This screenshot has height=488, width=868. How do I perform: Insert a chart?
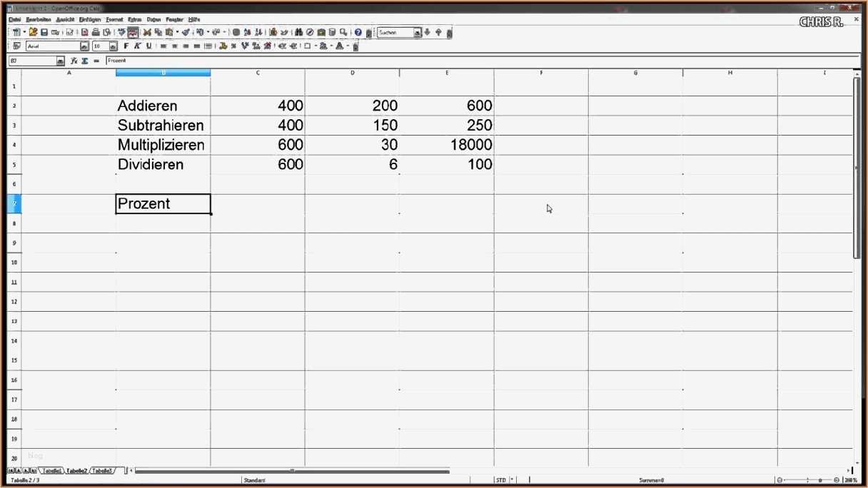tap(272, 32)
